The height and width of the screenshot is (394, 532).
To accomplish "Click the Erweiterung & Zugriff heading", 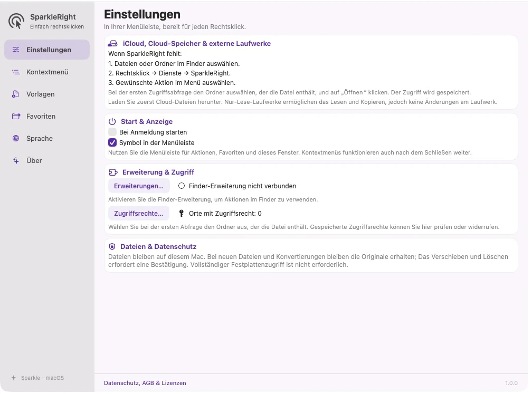I will [x=158, y=172].
